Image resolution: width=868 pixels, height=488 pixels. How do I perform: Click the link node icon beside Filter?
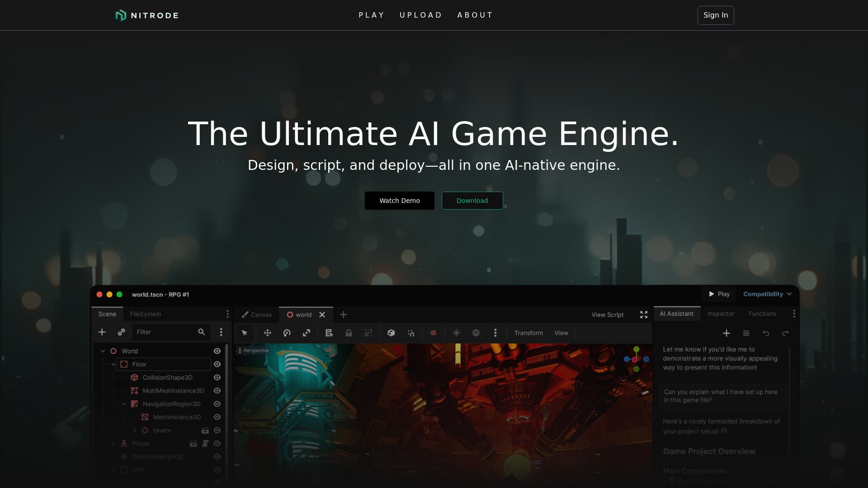click(x=121, y=332)
